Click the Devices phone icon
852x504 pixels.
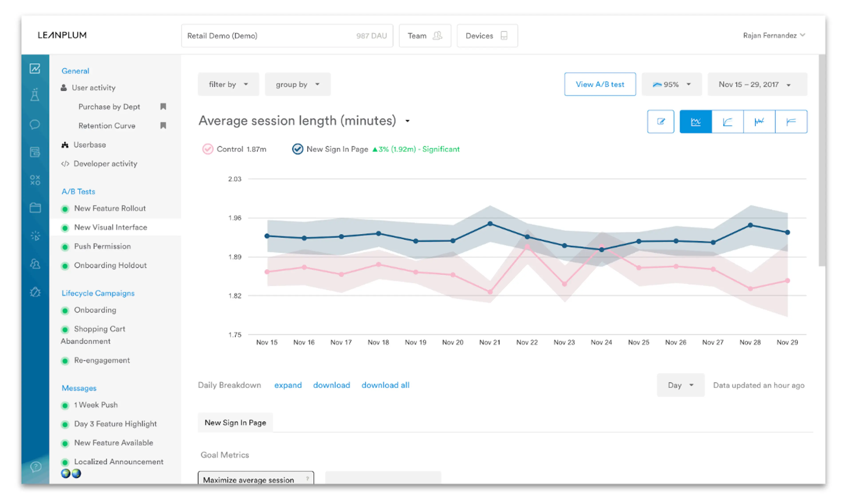[504, 35]
